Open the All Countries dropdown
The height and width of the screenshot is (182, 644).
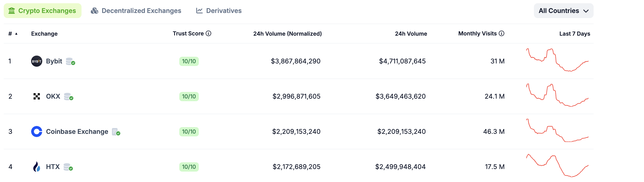pyautogui.click(x=563, y=11)
